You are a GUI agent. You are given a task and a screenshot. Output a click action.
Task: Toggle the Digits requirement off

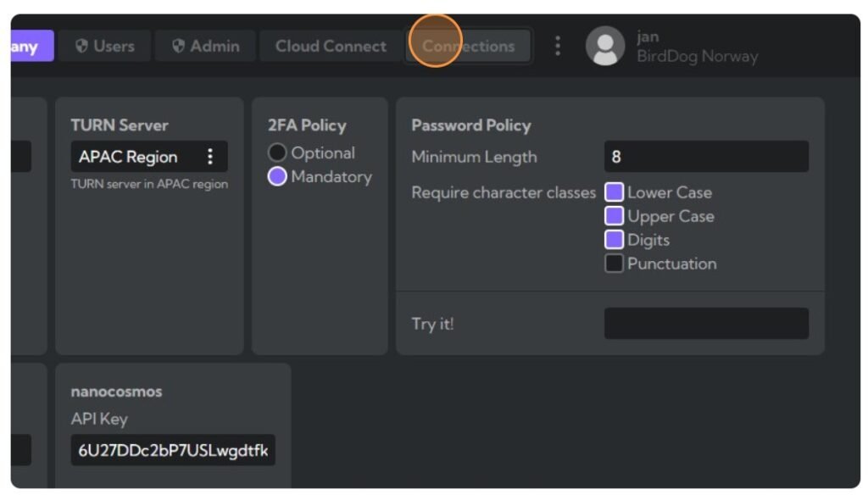click(x=614, y=240)
